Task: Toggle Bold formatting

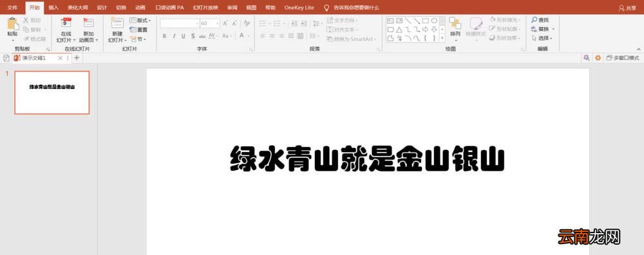Action: pyautogui.click(x=164, y=36)
